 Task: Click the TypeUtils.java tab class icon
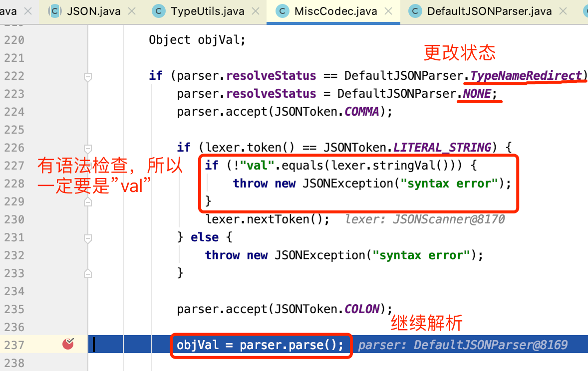tap(159, 11)
